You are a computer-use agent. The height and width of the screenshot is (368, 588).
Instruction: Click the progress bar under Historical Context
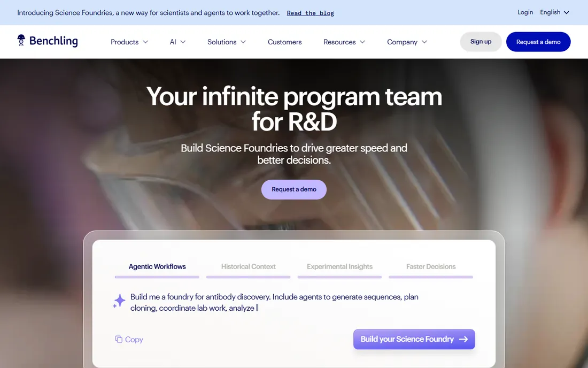click(x=248, y=277)
